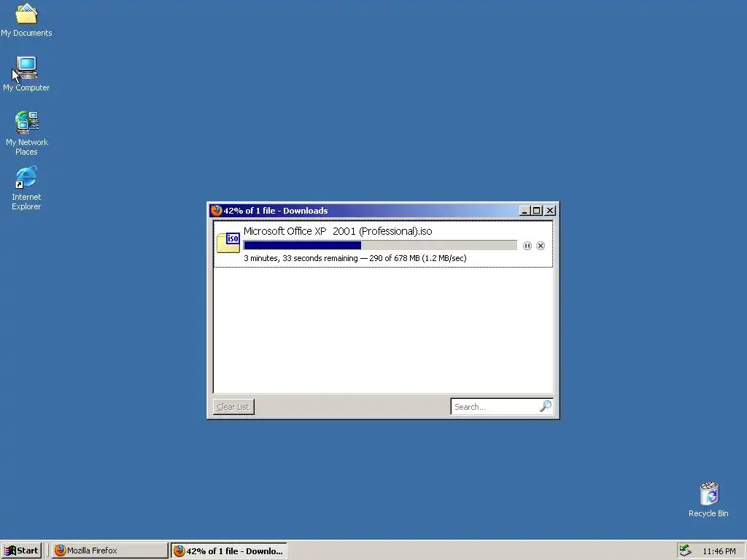747x560 pixels.
Task: Switch to Mozilla Firefox taskbar button
Action: (x=109, y=551)
